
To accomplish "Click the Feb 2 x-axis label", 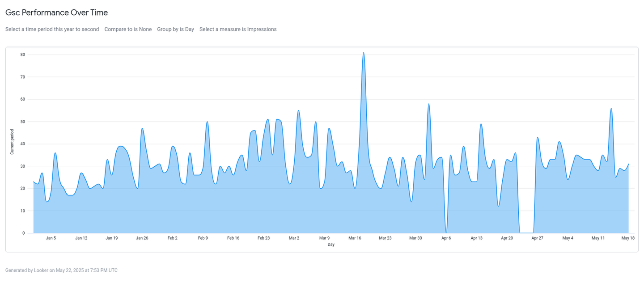I will [173, 238].
